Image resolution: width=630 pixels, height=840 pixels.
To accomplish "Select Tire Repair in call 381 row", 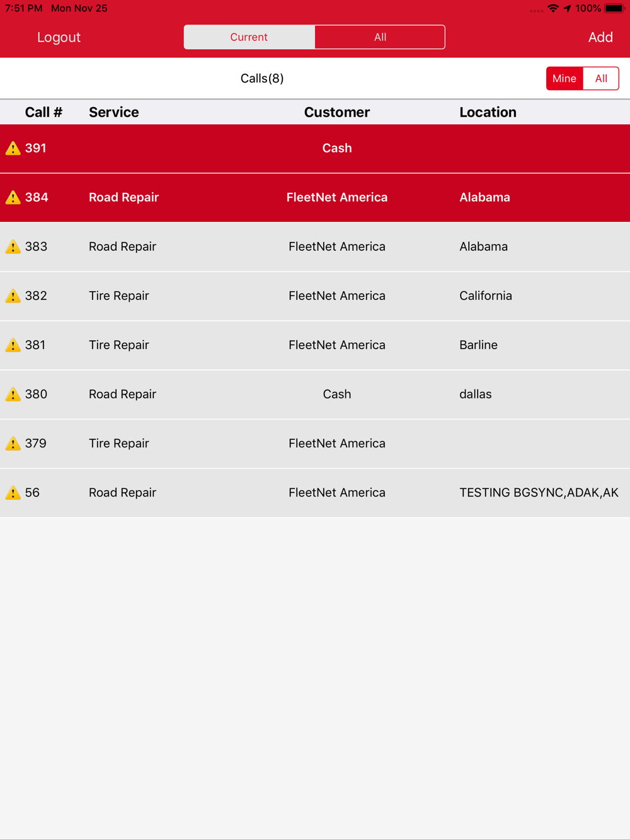I will (x=118, y=345).
